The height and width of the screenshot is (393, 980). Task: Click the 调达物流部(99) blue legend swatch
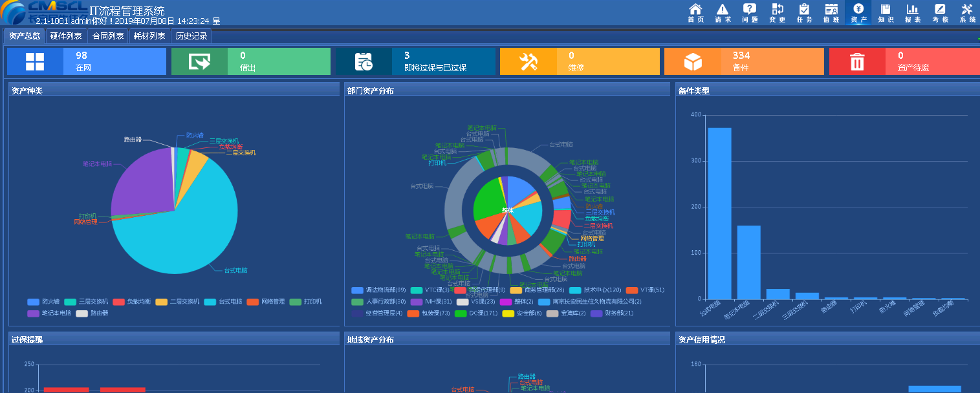click(x=357, y=290)
